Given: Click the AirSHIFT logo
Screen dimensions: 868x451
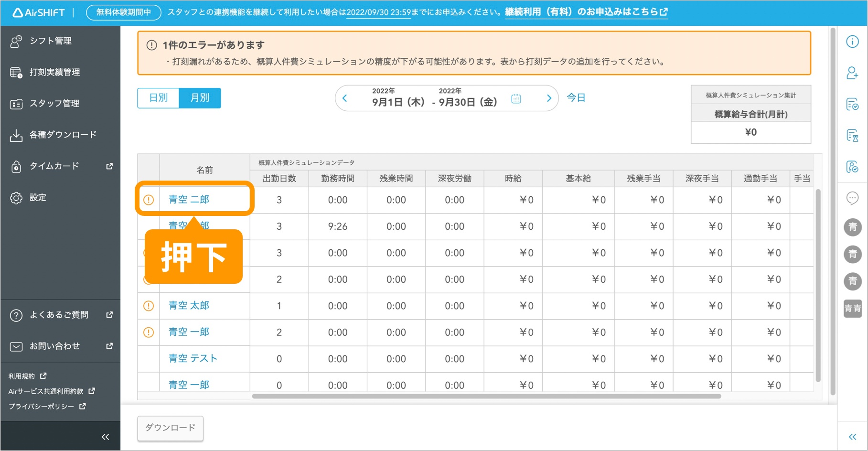Looking at the screenshot, I should click(x=39, y=12).
